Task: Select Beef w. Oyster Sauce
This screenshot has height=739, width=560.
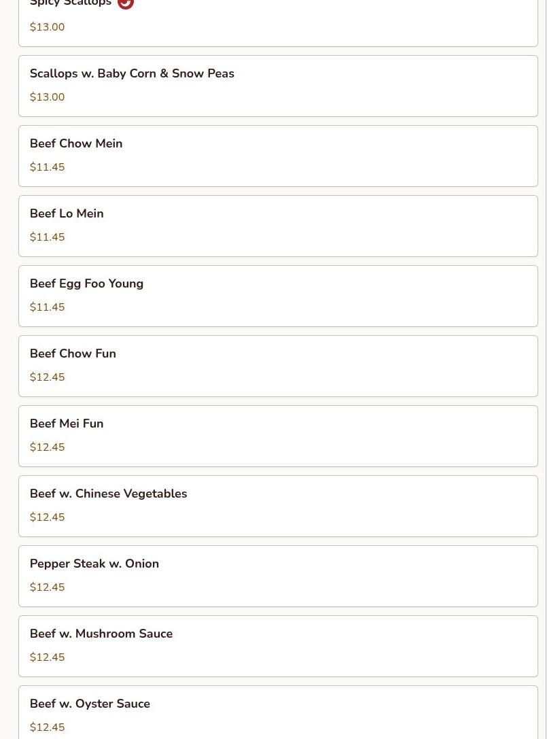Action: (278, 712)
